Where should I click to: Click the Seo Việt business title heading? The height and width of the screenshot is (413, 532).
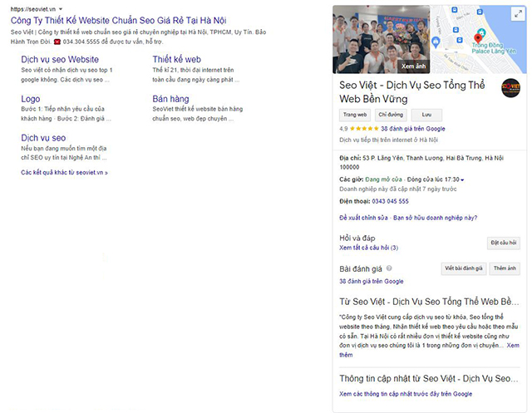(x=412, y=92)
